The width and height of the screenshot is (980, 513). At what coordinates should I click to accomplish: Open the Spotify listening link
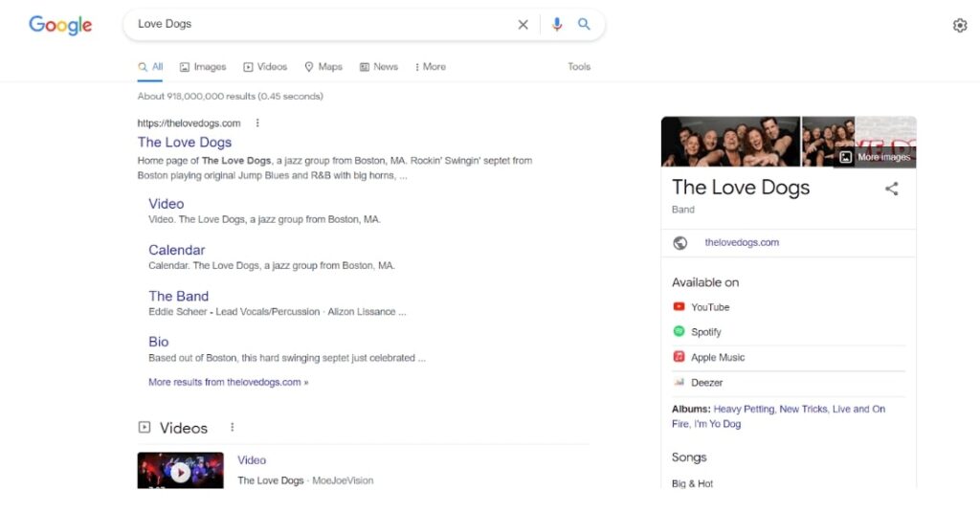tap(706, 332)
